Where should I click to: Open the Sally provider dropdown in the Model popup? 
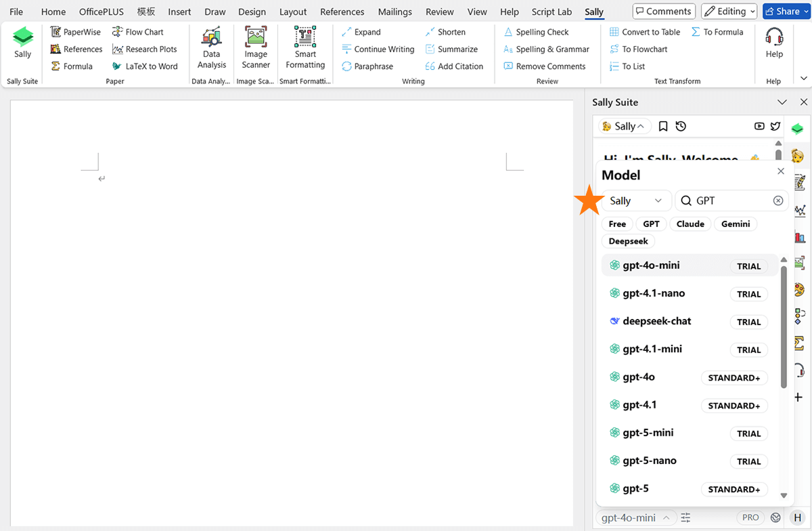(x=636, y=200)
